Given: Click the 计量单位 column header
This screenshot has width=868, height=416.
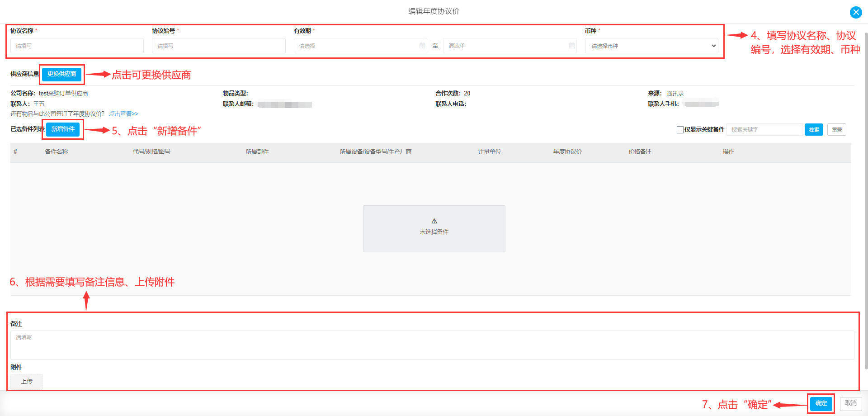Looking at the screenshot, I should click(x=490, y=152).
